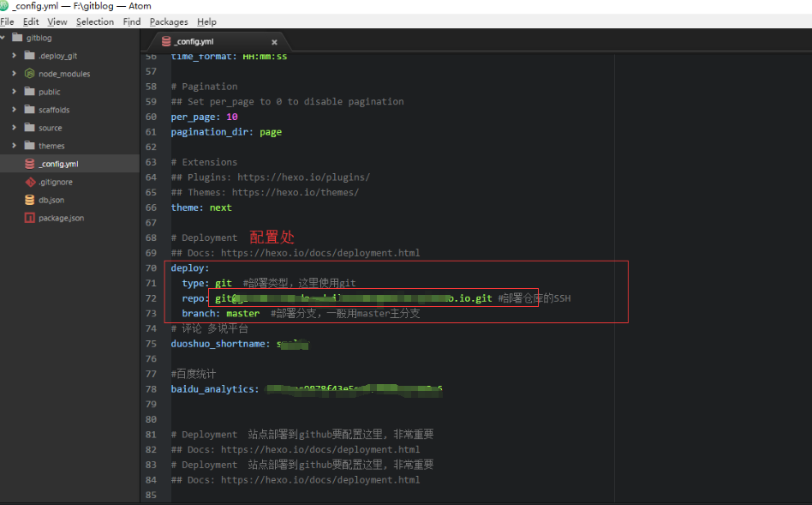
Task: Select the source folder name
Action: coord(51,128)
